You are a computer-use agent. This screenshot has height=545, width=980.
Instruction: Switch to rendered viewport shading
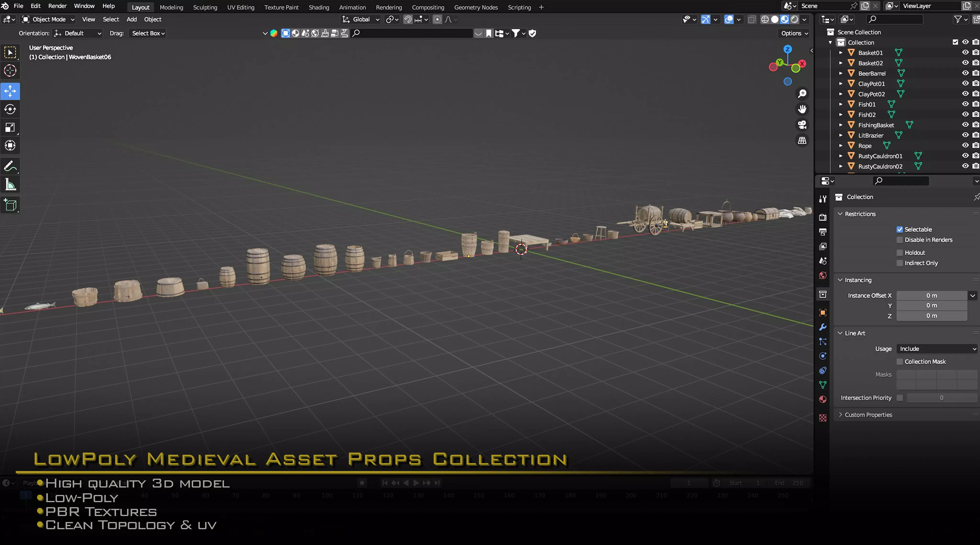(x=794, y=19)
